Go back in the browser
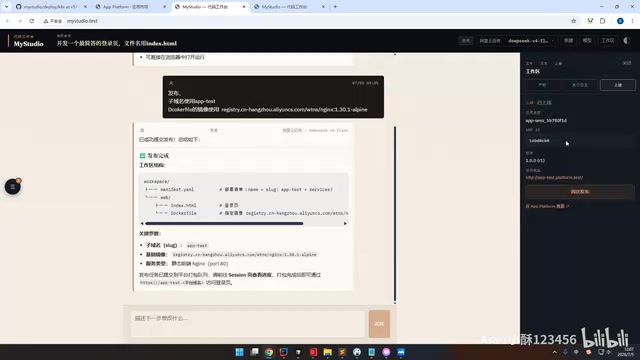The width and height of the screenshot is (640, 360). coord(8,21)
